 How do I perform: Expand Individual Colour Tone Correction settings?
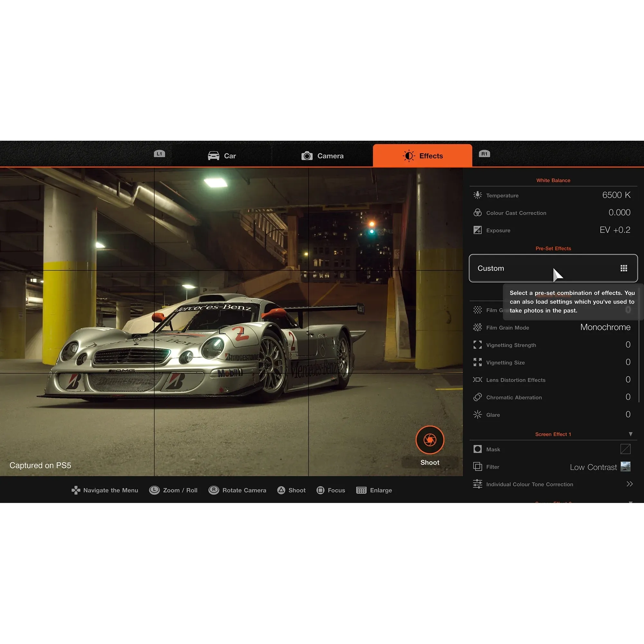tap(630, 484)
